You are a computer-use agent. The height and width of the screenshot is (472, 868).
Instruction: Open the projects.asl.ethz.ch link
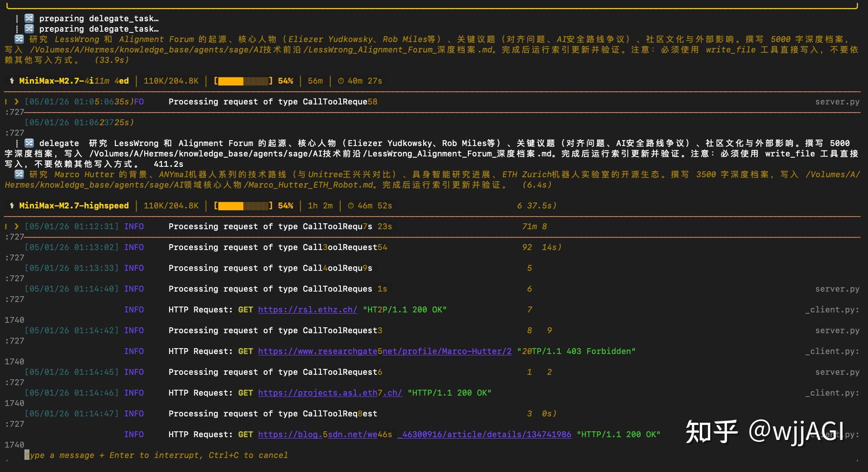(330, 393)
